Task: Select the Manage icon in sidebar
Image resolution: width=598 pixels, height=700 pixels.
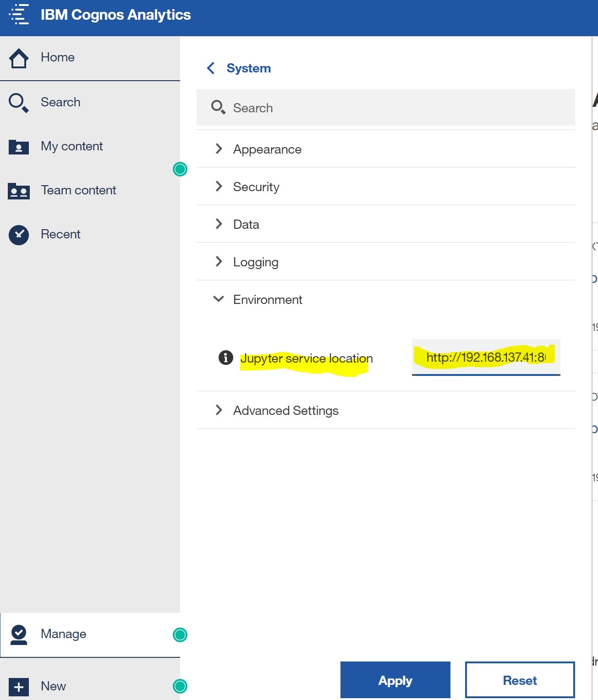Action: (19, 634)
